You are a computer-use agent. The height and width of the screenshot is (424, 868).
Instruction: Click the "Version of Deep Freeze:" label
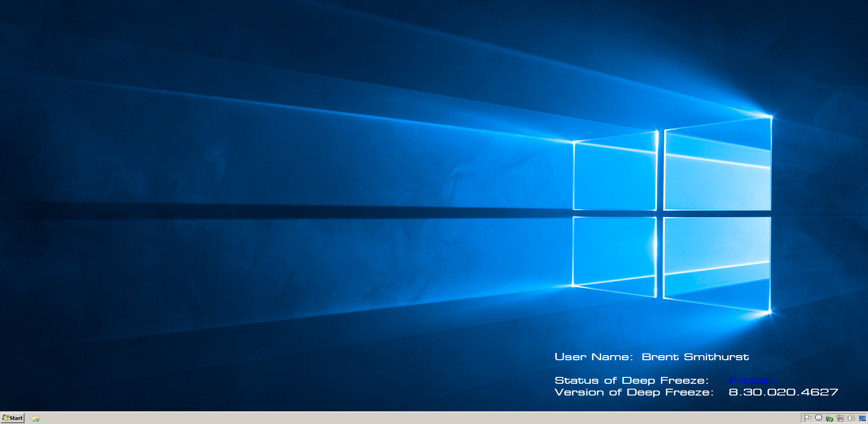coord(634,392)
